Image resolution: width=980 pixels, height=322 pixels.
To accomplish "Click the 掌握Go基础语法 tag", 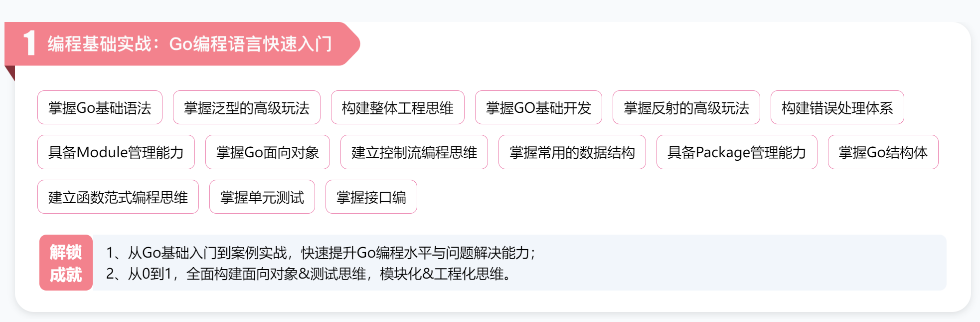I will point(100,108).
